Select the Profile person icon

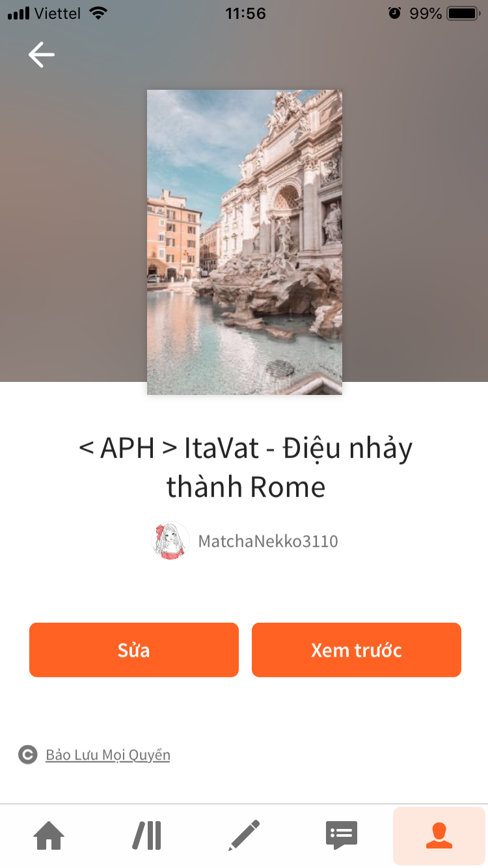coord(439,836)
